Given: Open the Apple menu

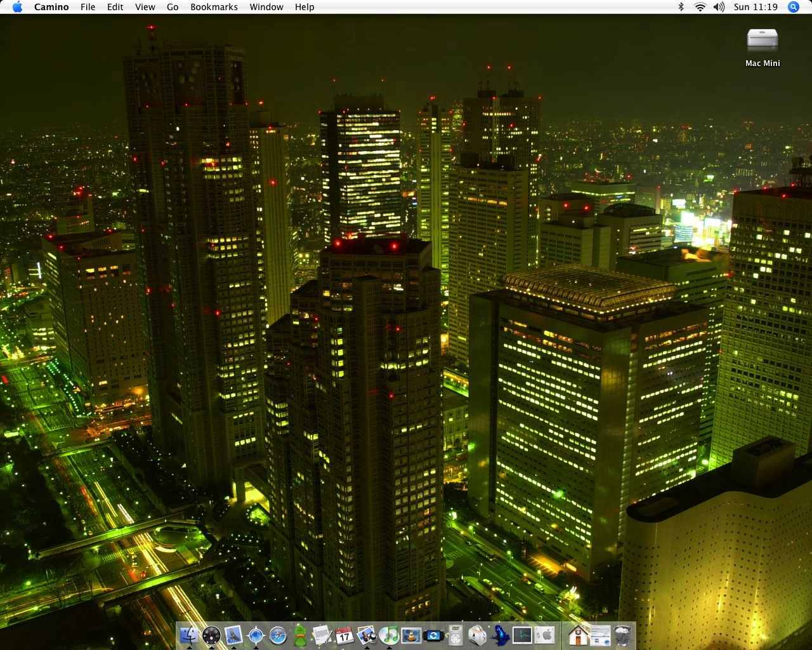Looking at the screenshot, I should click(17, 7).
